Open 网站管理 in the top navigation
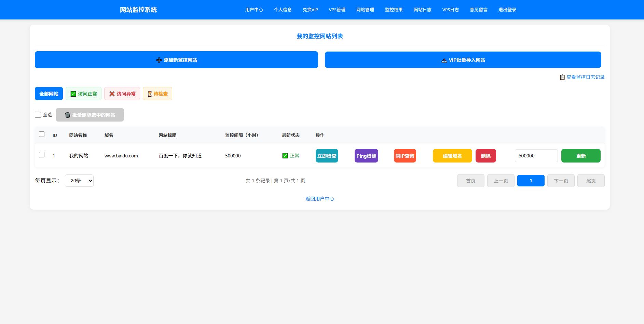The image size is (644, 324). [x=365, y=10]
